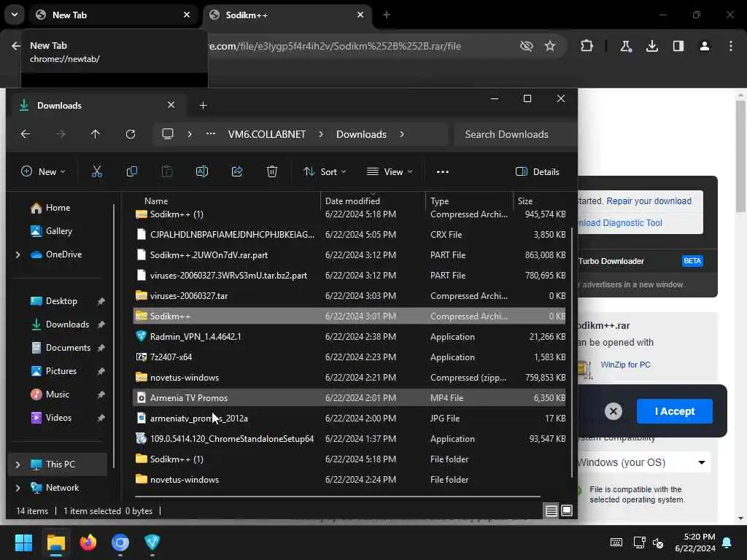Delete the selected file with trash icon

[x=272, y=171]
